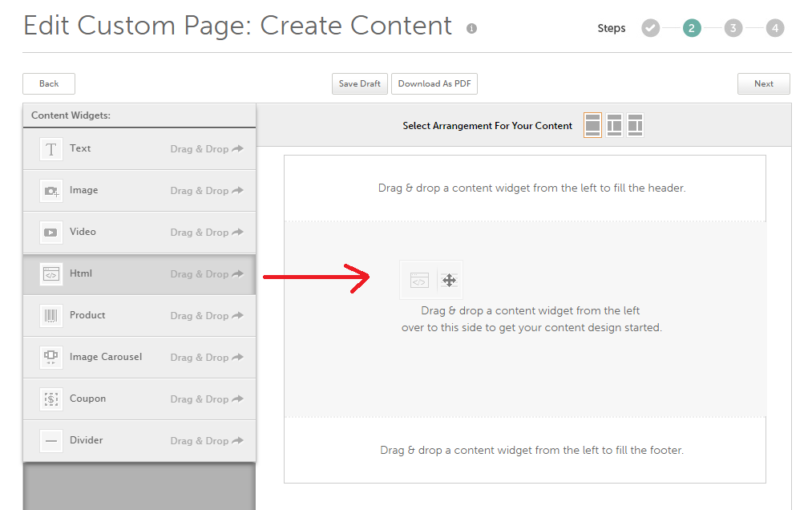
Task: Click 'Edit Custom Page: Create Content' heading
Action: 238,26
